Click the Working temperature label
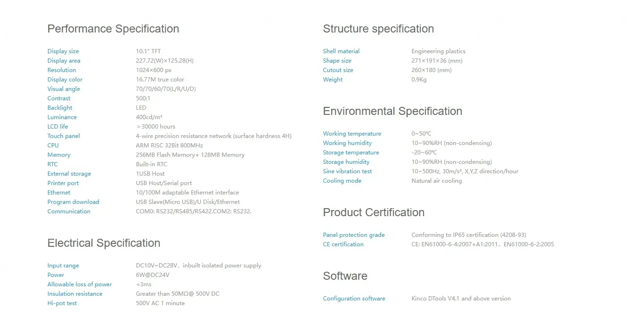 pos(352,134)
